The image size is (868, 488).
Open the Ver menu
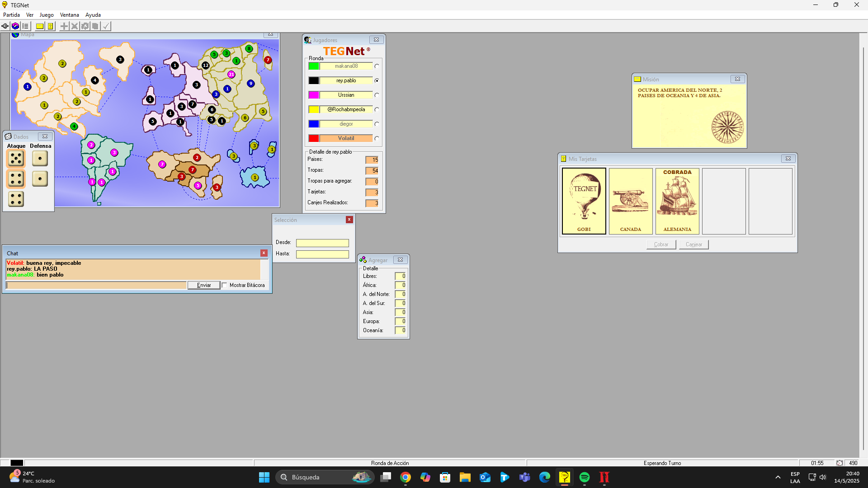click(30, 15)
